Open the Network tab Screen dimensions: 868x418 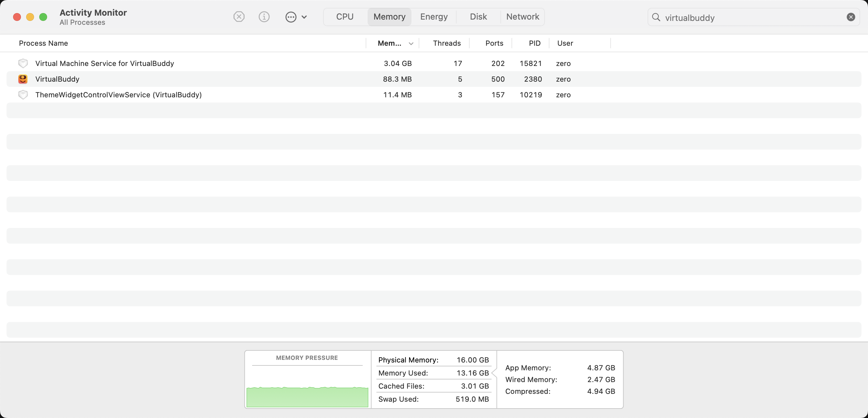[522, 17]
